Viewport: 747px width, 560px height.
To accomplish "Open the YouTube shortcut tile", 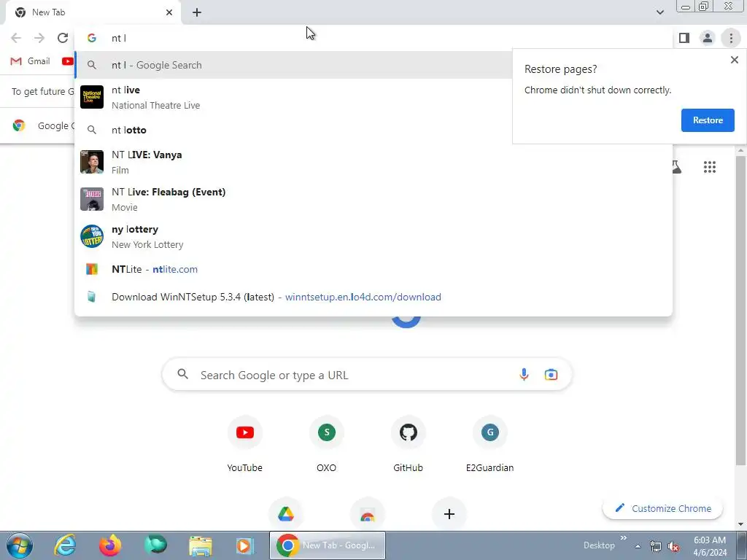I will click(245, 444).
